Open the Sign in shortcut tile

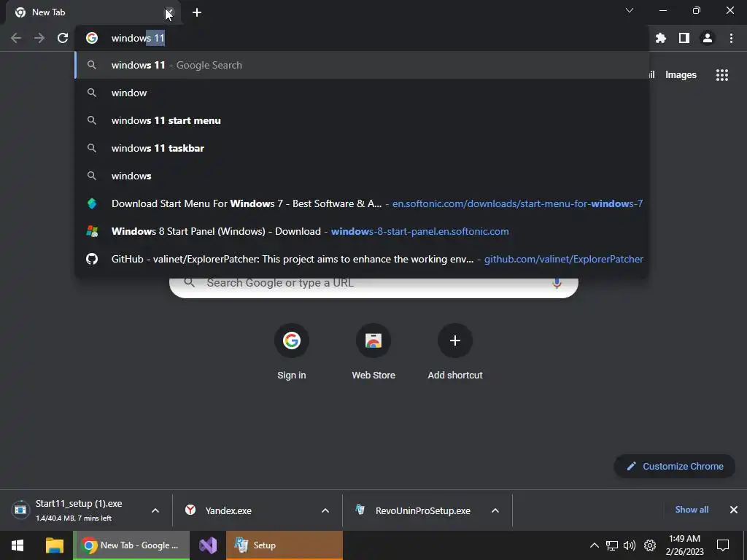(292, 351)
